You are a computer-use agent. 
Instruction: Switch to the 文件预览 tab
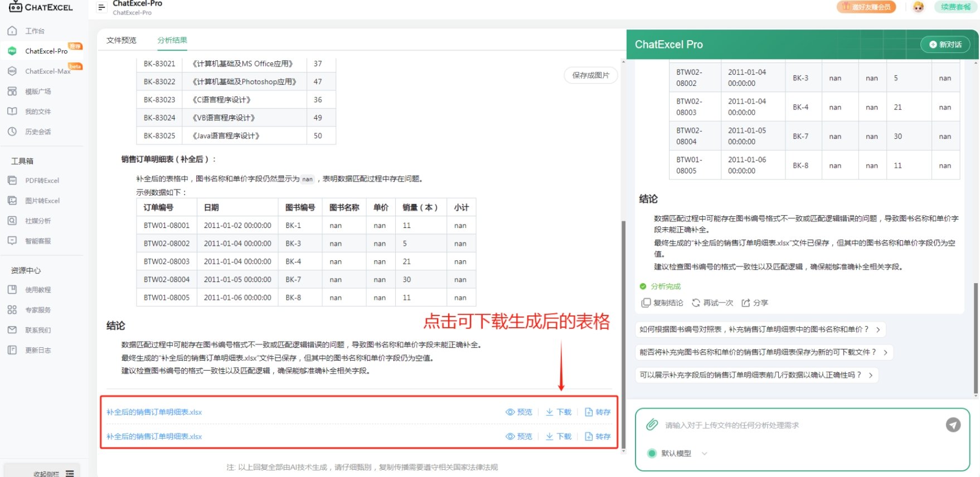tap(121, 40)
